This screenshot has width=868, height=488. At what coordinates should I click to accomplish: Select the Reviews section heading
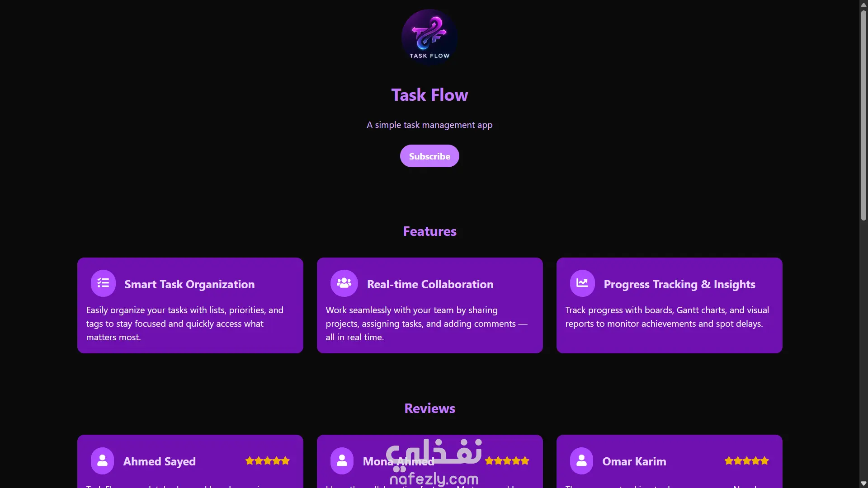429,408
